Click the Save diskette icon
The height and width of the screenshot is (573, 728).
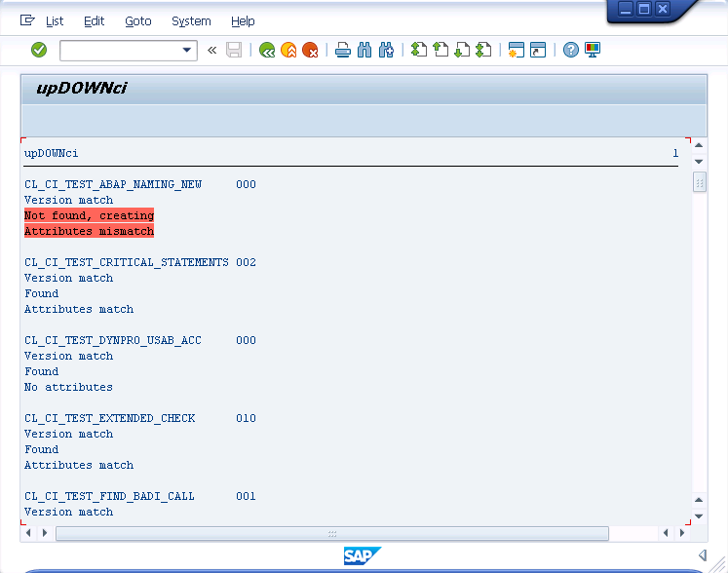coord(234,50)
